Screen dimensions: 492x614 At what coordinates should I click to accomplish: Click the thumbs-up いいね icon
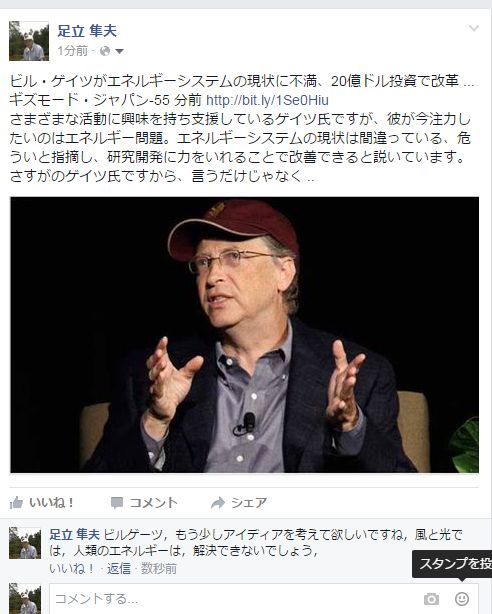tap(16, 502)
